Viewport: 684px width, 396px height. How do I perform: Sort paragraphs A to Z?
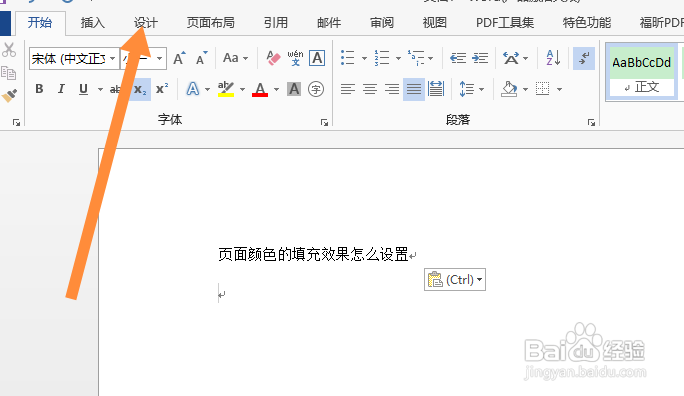[x=553, y=58]
